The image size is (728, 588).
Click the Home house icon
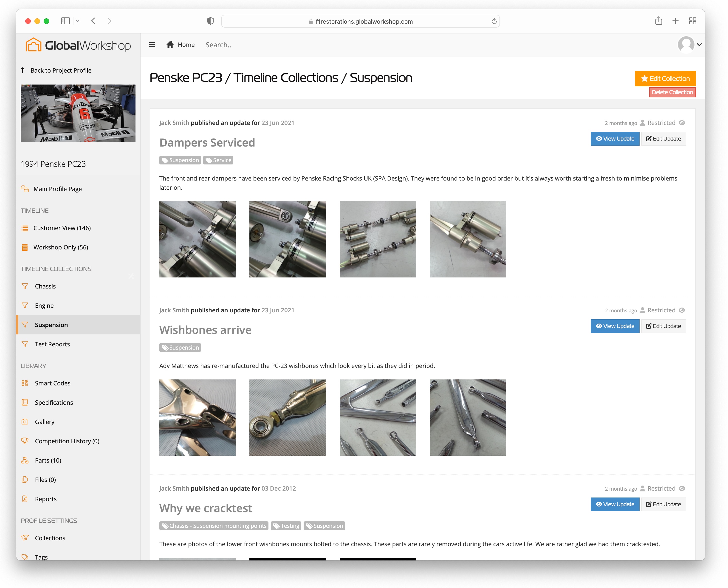pyautogui.click(x=170, y=44)
